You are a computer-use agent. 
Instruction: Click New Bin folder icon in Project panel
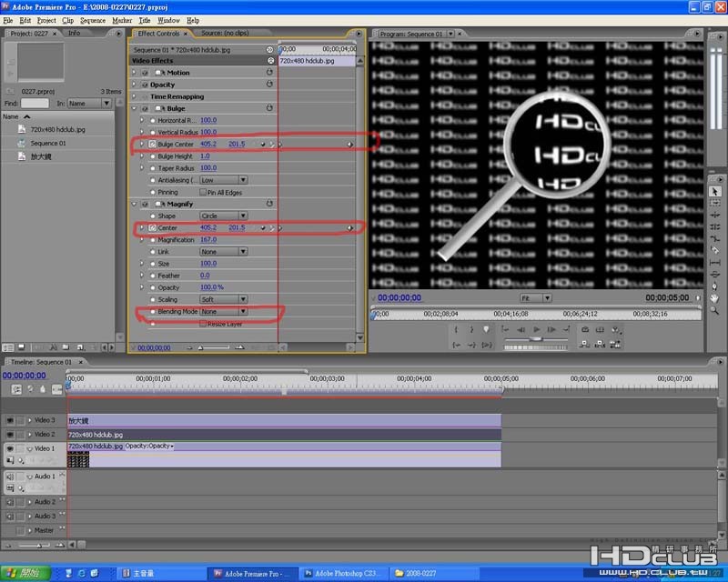[66, 347]
